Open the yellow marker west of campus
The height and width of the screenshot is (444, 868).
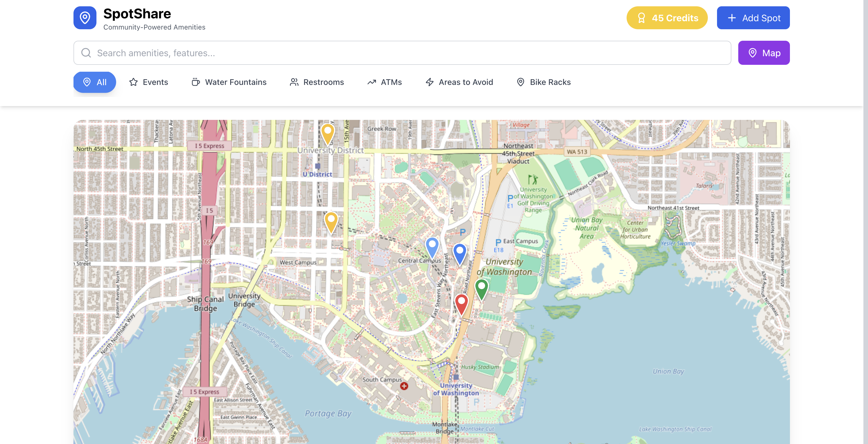point(331,221)
